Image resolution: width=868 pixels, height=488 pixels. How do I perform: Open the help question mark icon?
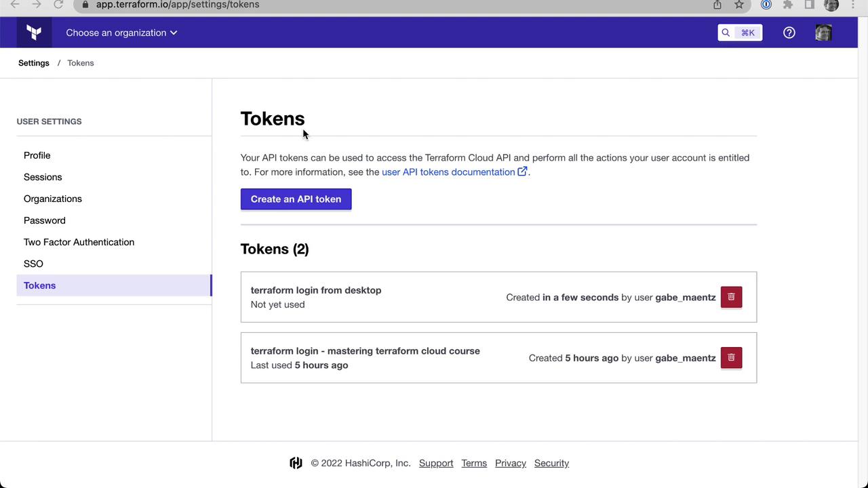[x=789, y=33]
